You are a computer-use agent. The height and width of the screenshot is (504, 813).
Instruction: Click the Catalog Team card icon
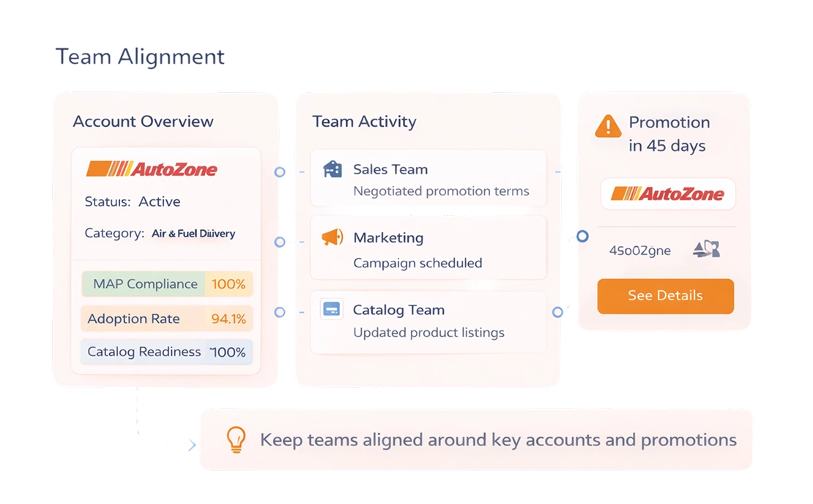[332, 309]
